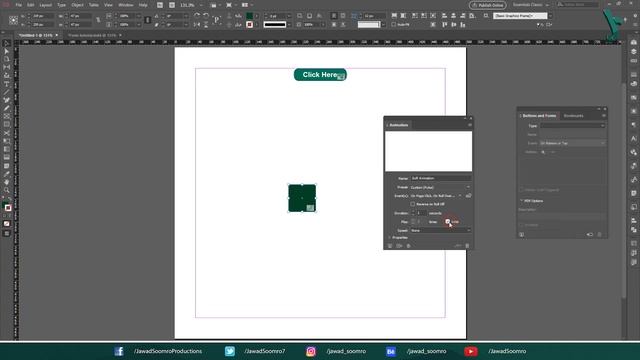Click the animation Name field
Screen dimensions: 640x360
[x=440, y=178]
